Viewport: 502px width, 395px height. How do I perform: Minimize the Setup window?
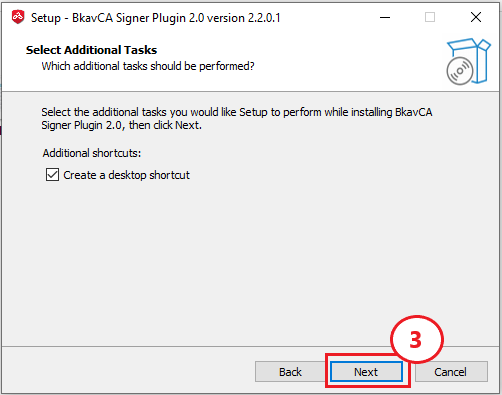pyautogui.click(x=385, y=17)
